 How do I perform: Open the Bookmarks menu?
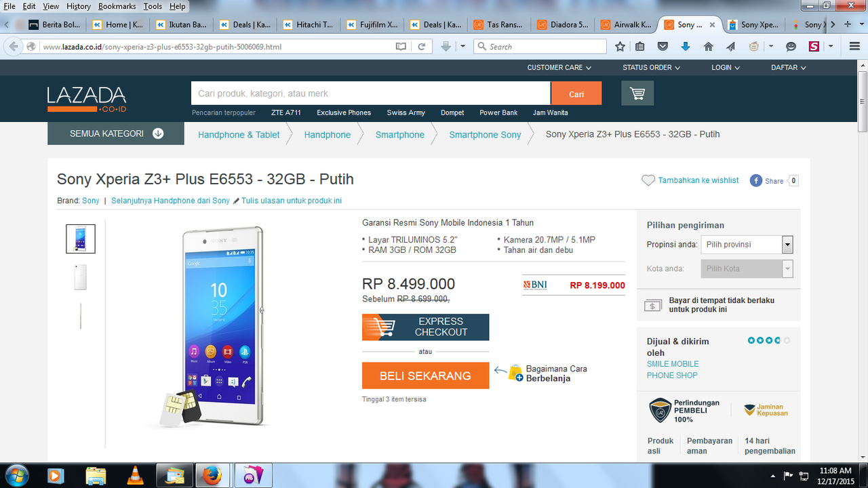coord(117,6)
